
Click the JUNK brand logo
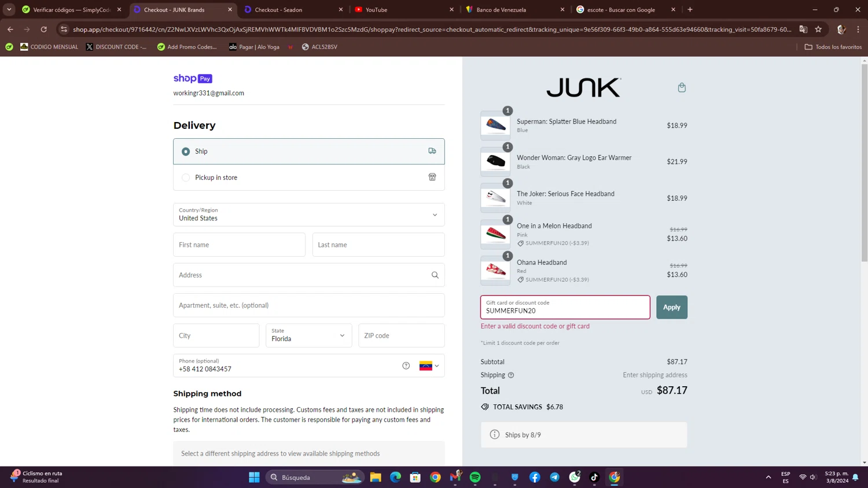[584, 87]
